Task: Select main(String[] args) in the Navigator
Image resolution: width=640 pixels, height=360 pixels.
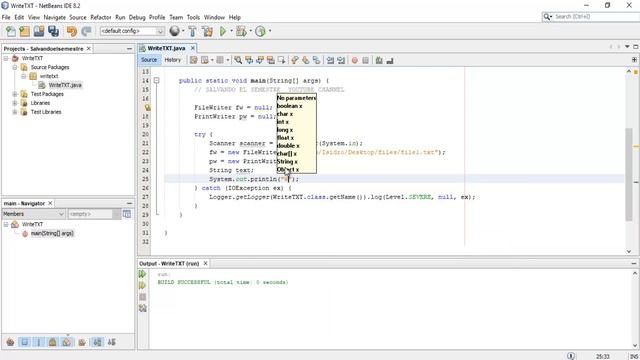Action: [x=52, y=233]
